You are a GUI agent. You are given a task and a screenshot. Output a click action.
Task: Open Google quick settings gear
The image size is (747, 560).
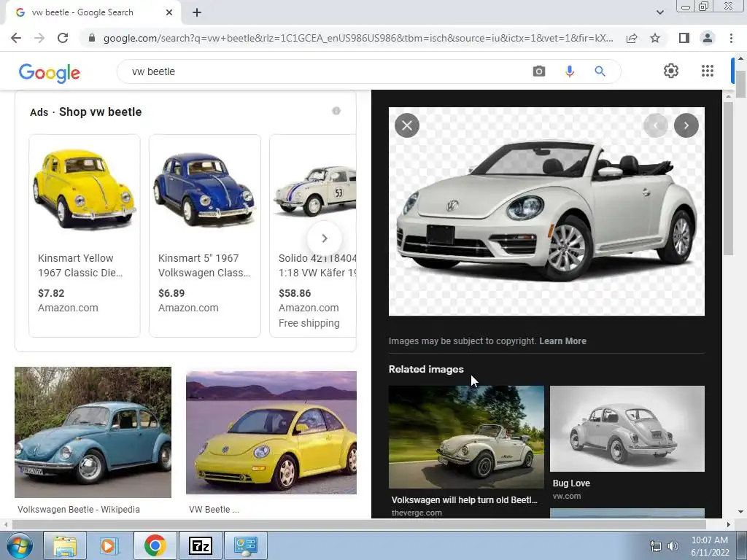pyautogui.click(x=671, y=71)
